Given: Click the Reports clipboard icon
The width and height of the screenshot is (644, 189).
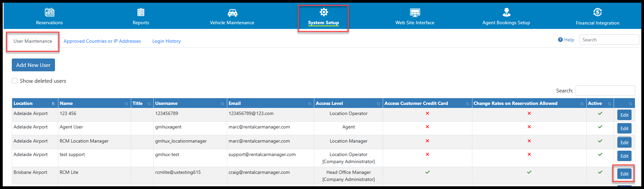Looking at the screenshot, I should coord(141,12).
